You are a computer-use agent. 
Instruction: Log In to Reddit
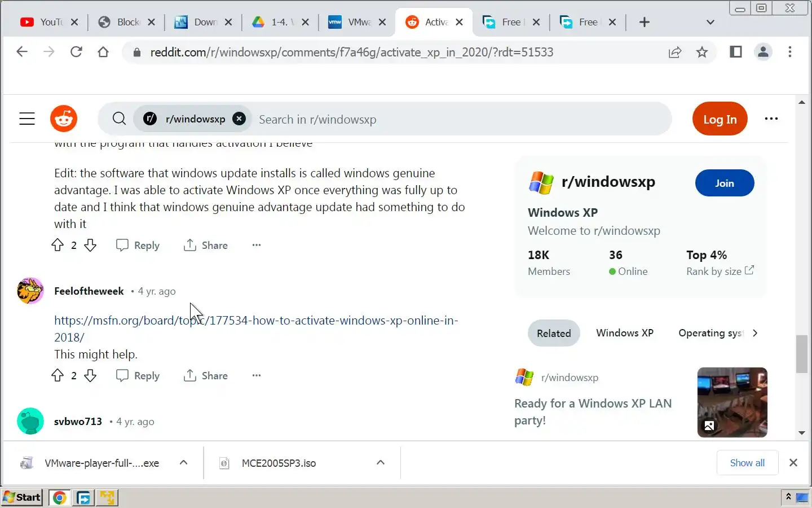(720, 119)
